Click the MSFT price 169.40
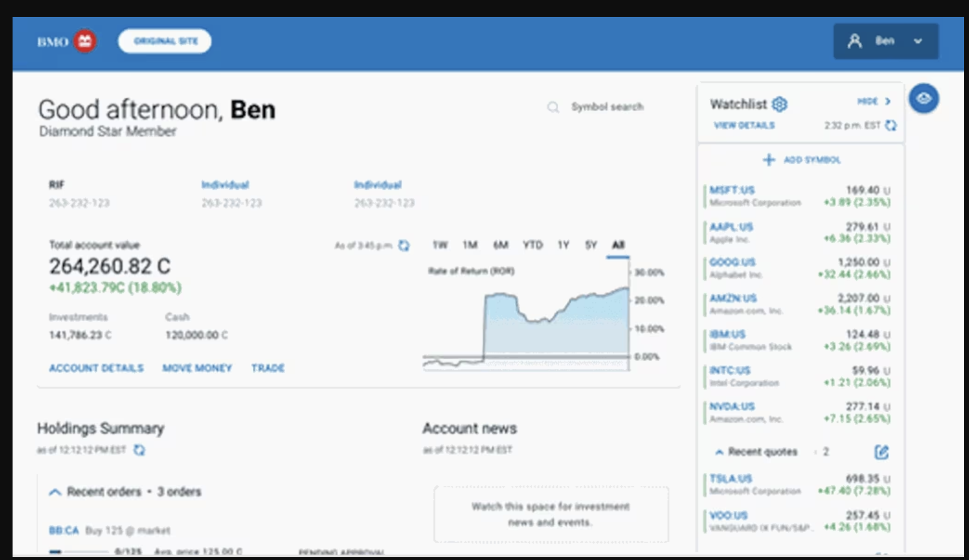Viewport: 969px width, 560px height. point(863,190)
